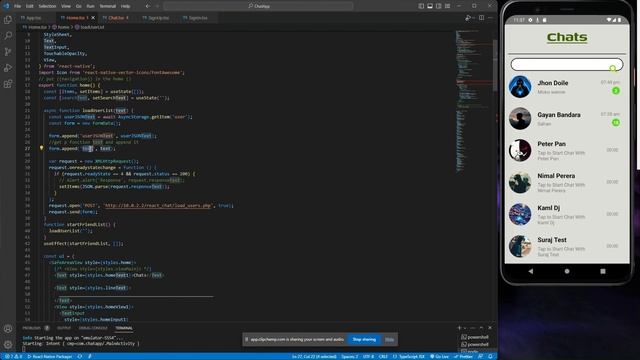
Task: Open the Manage gear icon
Action: point(8,344)
